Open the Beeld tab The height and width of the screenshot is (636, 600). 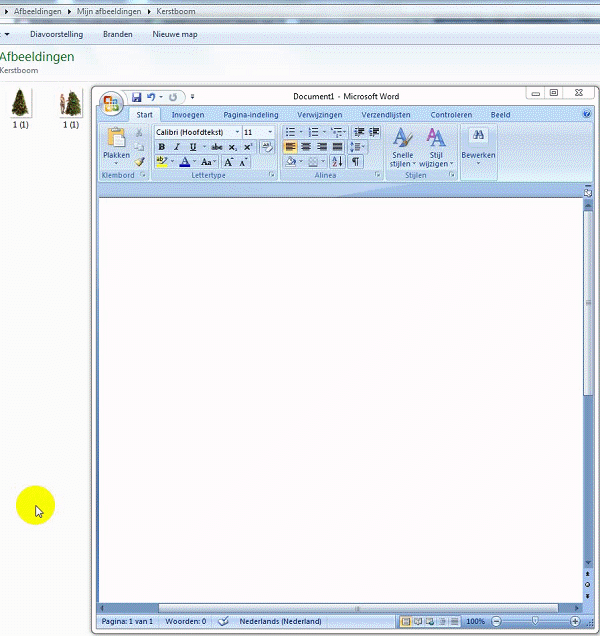500,115
